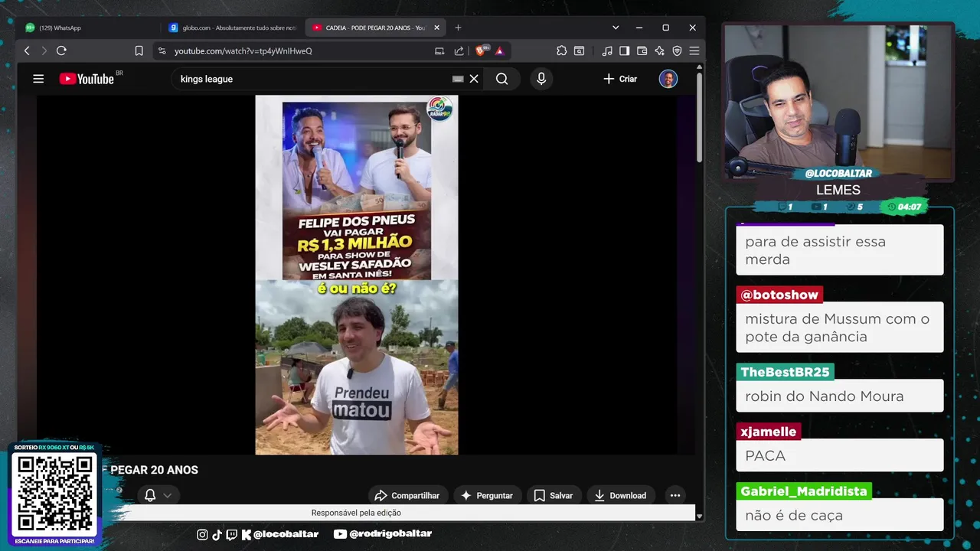
Task: Click the @LOCOBALTAR label under webcam
Action: pyautogui.click(x=838, y=174)
